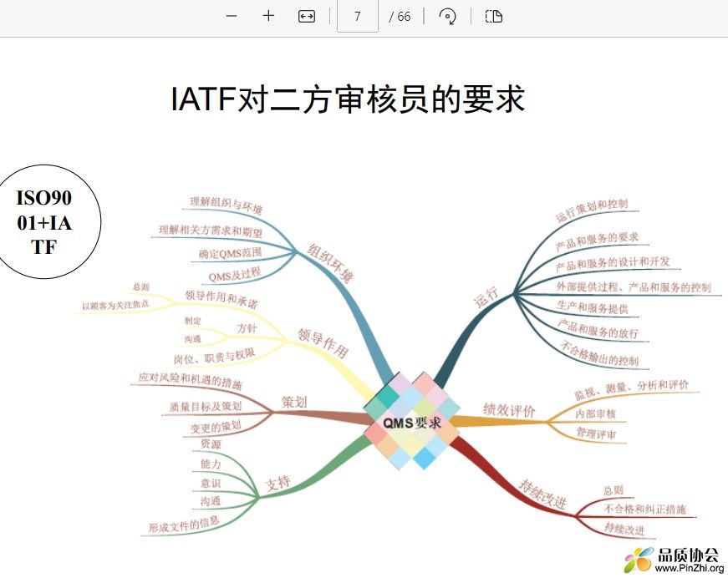The image size is (728, 578).
Task: Click the '理解组织与环境' node
Action: pos(227,205)
